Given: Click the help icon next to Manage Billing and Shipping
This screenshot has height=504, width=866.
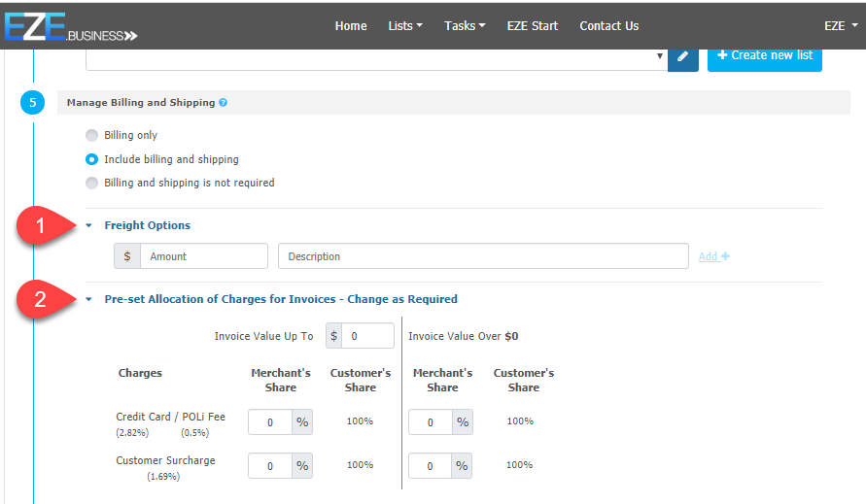Looking at the screenshot, I should tap(224, 102).
